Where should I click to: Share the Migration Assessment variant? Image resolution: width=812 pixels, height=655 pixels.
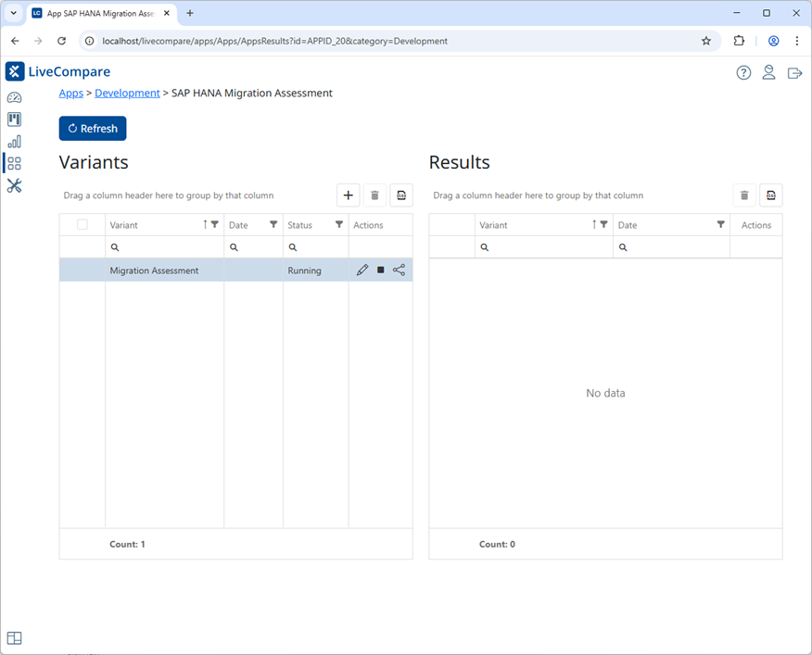tap(399, 270)
